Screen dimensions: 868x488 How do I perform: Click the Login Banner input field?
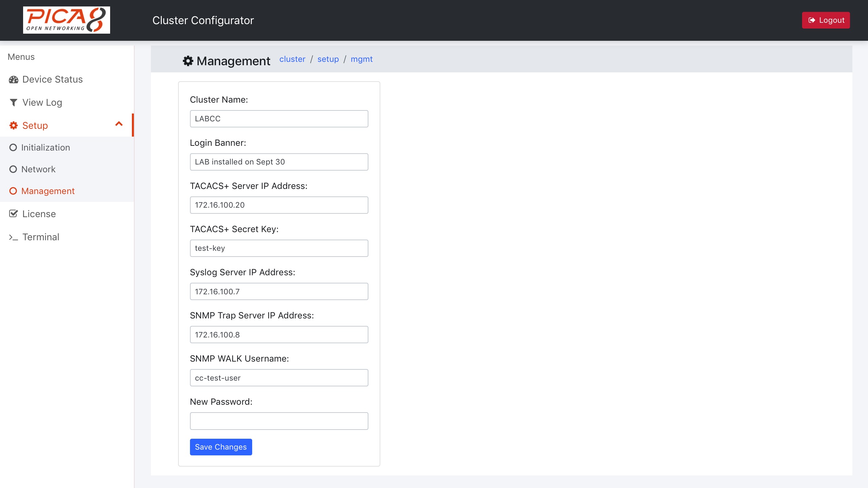click(x=279, y=161)
